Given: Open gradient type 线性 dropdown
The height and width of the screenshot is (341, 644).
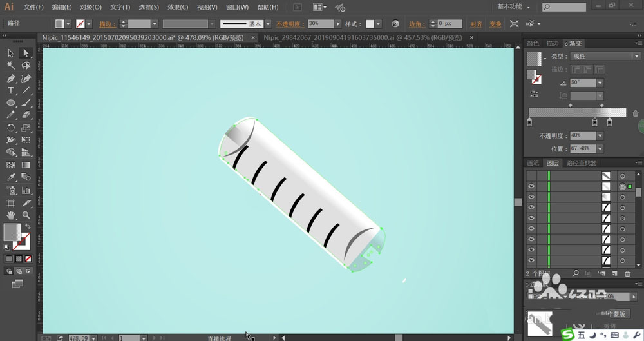Looking at the screenshot, I should tap(605, 56).
